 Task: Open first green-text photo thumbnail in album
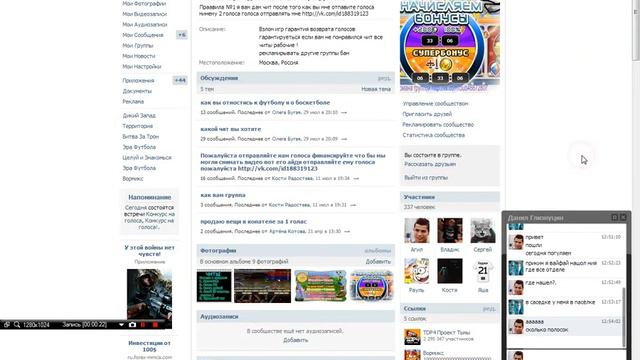(x=214, y=286)
